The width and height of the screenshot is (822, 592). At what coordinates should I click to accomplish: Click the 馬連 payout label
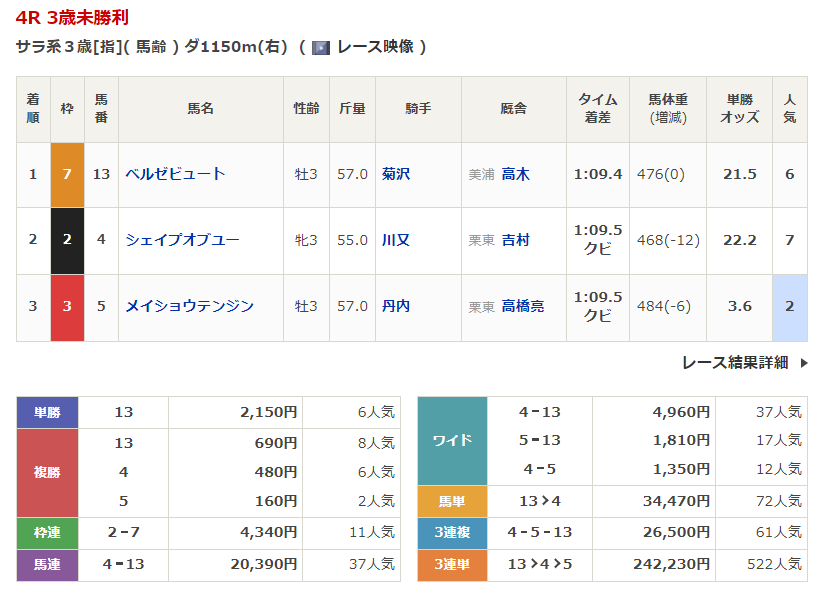coord(48,564)
